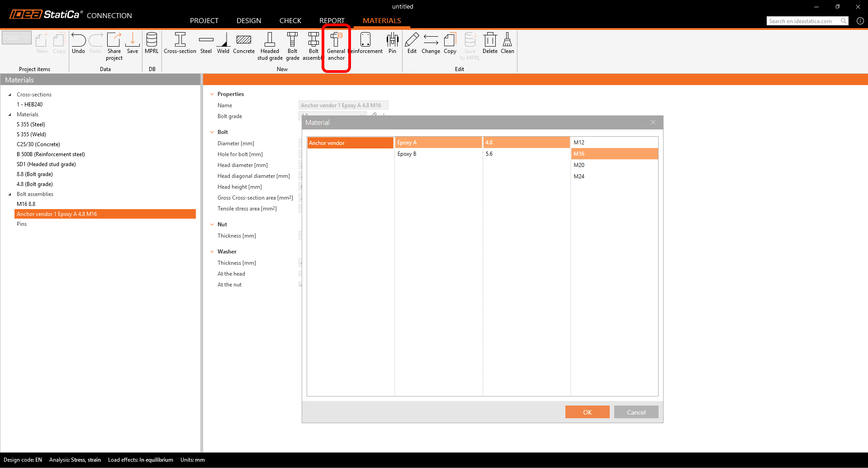The height and width of the screenshot is (468, 868).
Task: Cancel the Material dialog
Action: (x=636, y=412)
